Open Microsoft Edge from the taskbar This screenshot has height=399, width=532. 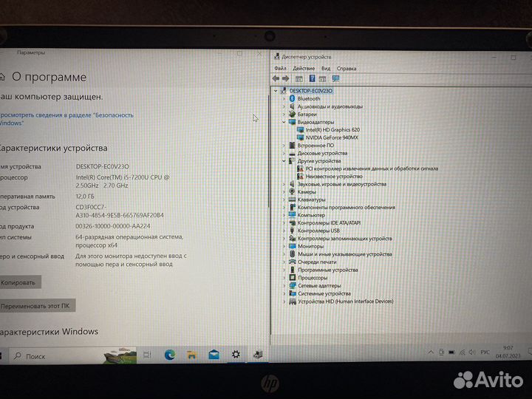[170, 355]
